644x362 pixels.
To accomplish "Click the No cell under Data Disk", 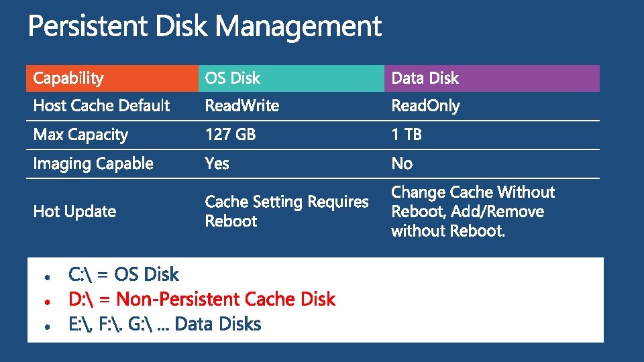I will click(402, 164).
